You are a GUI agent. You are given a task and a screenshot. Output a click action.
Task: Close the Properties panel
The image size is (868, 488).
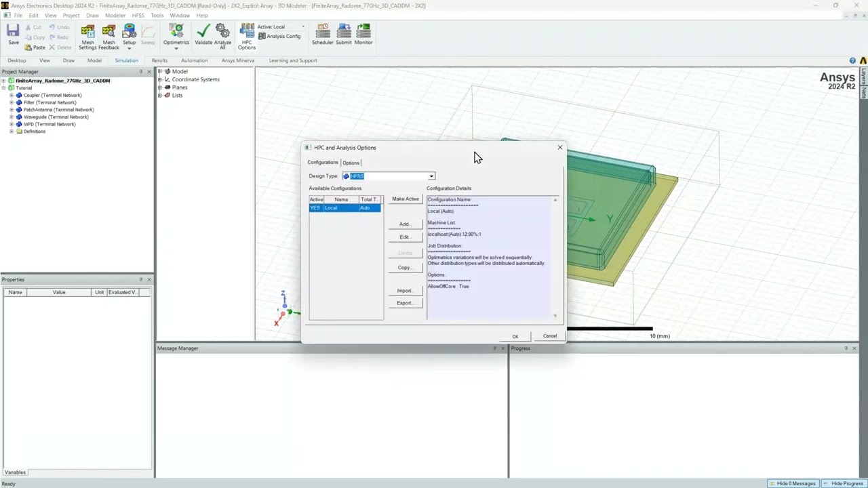coord(149,279)
